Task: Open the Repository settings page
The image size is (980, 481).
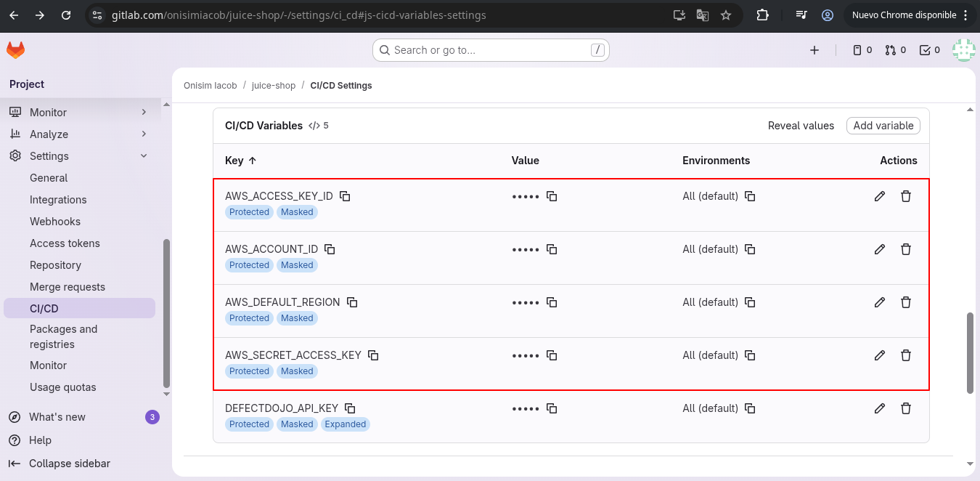Action: (x=55, y=265)
